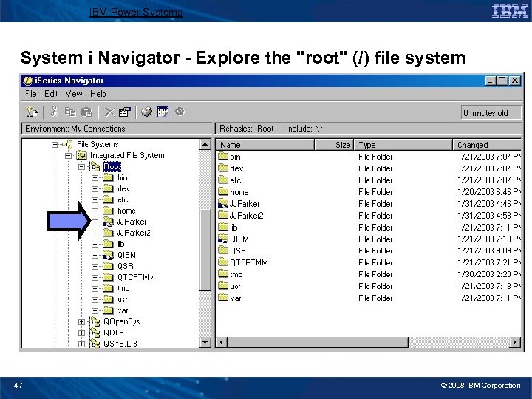
Task: Click the minutes old status box
Action: [491, 113]
